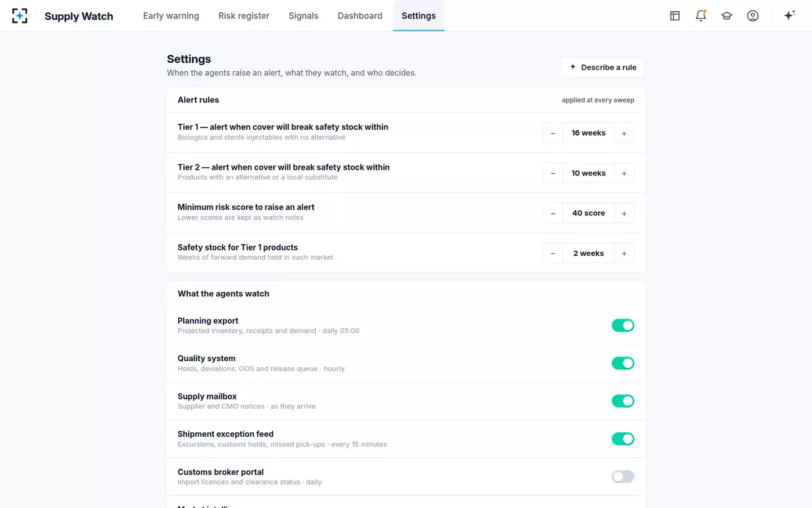
Task: Click the 40 score value field
Action: (x=589, y=213)
